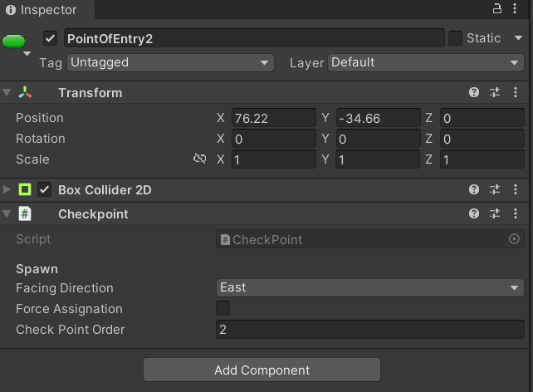Click the Spawn section header
Screen dimensions: 533x392
[37, 269]
